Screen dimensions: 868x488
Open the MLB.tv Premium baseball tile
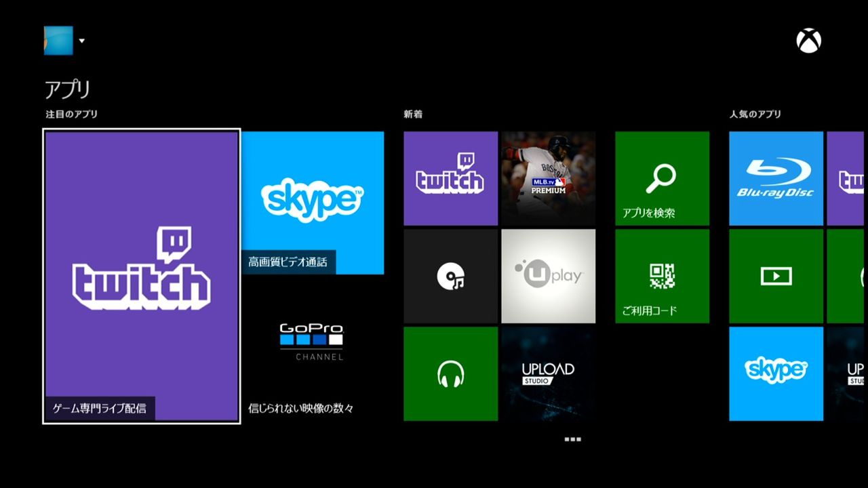click(x=548, y=178)
